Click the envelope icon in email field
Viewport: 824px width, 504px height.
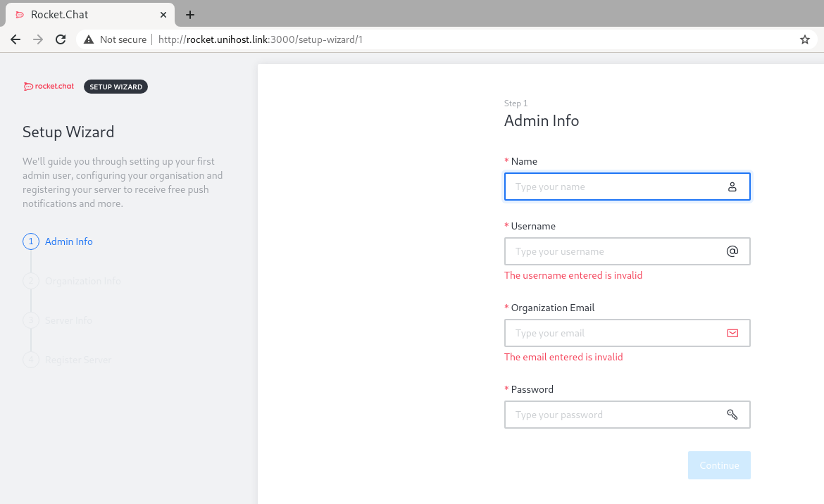point(732,333)
